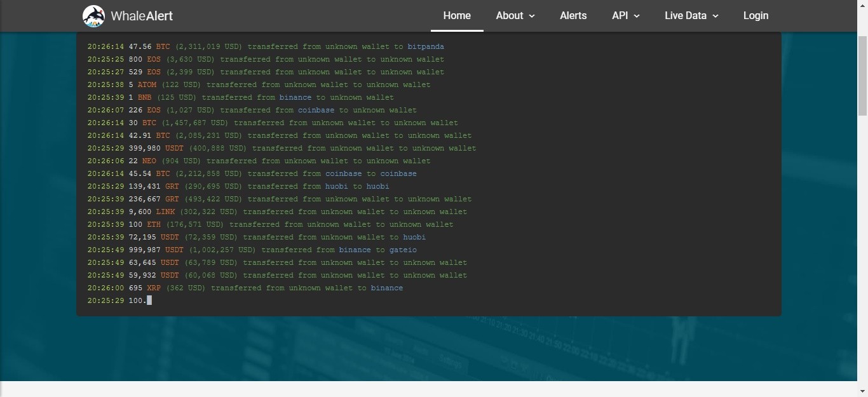868x397 pixels.
Task: Select the 800 EOS transfer amount
Action: point(135,59)
